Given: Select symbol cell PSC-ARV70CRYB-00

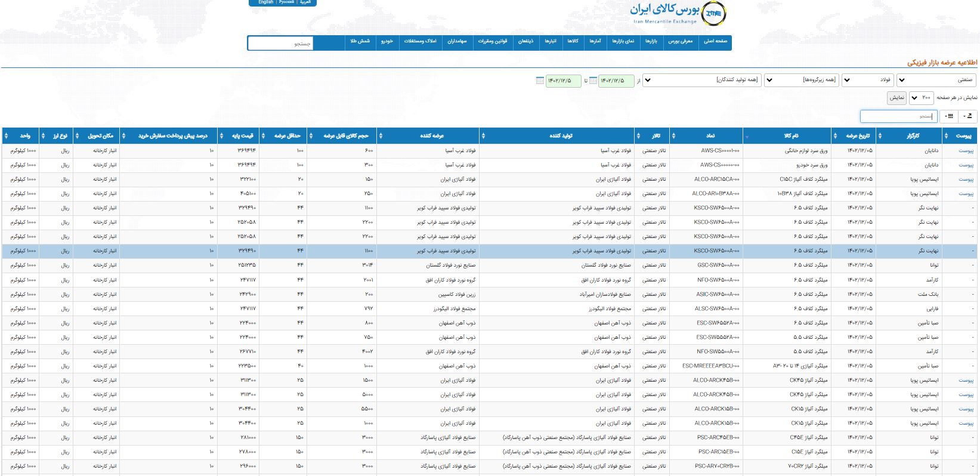Looking at the screenshot, I should click(707, 466).
